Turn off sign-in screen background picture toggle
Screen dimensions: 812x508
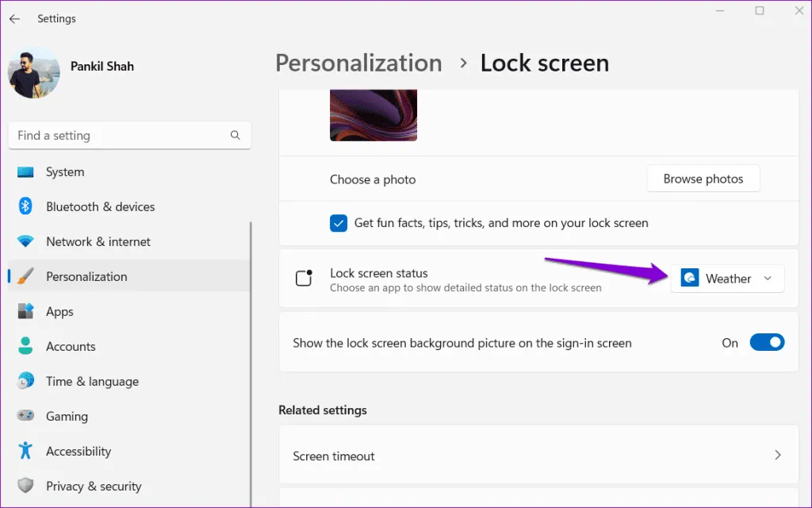click(766, 343)
